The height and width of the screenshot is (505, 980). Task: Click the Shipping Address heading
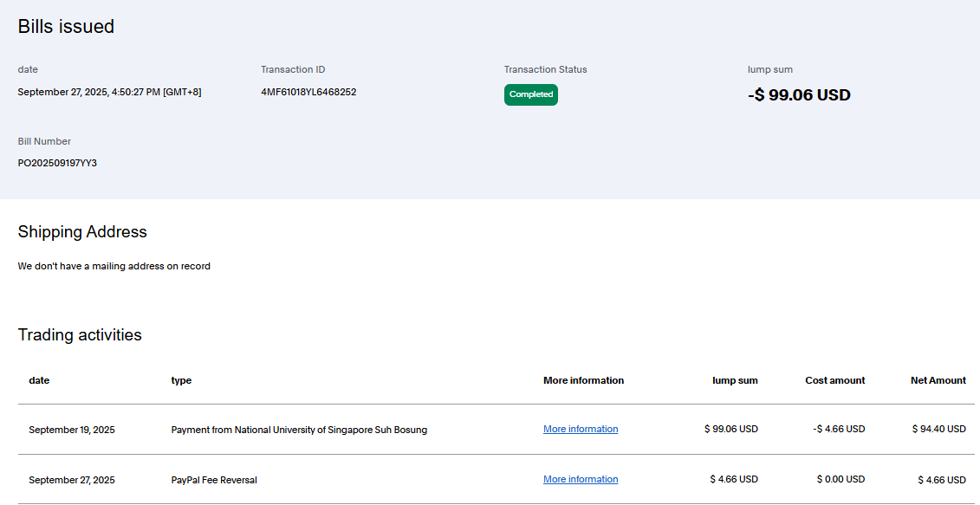click(x=82, y=232)
